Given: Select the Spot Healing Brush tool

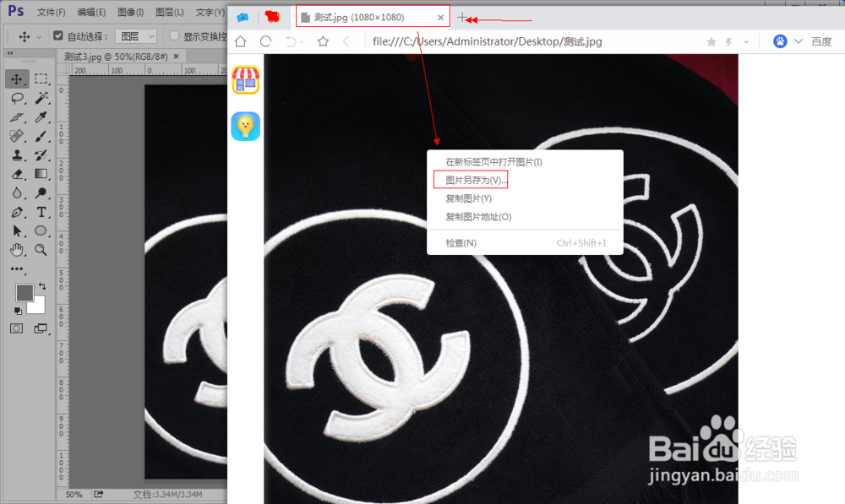Looking at the screenshot, I should 17,136.
